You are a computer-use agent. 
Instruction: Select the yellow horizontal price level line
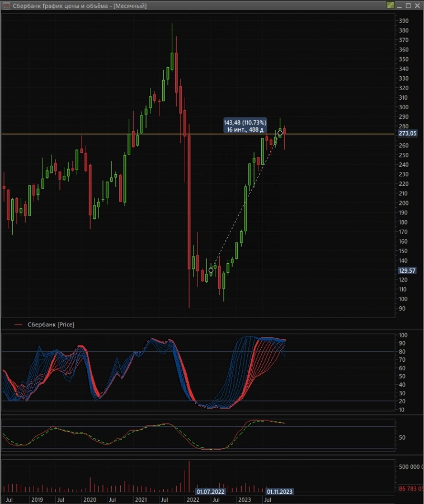coord(84,134)
